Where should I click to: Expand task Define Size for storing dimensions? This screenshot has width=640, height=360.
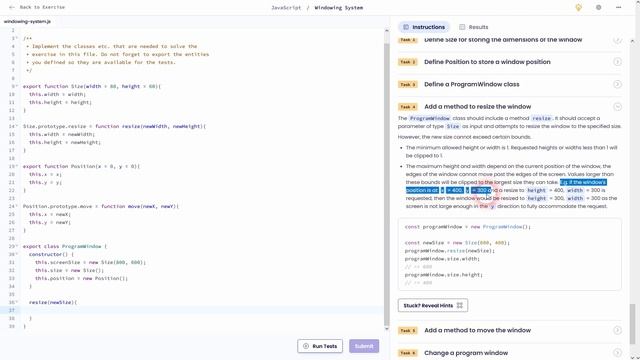[x=617, y=40]
